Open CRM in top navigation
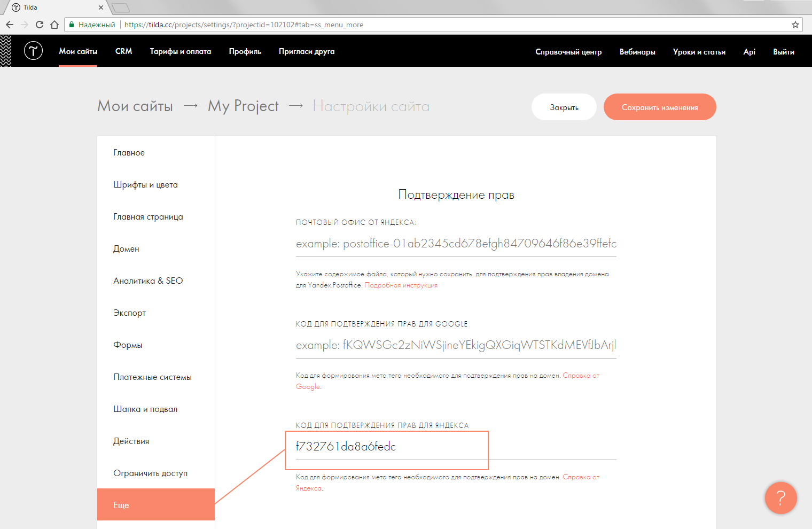The image size is (812, 529). [x=123, y=51]
